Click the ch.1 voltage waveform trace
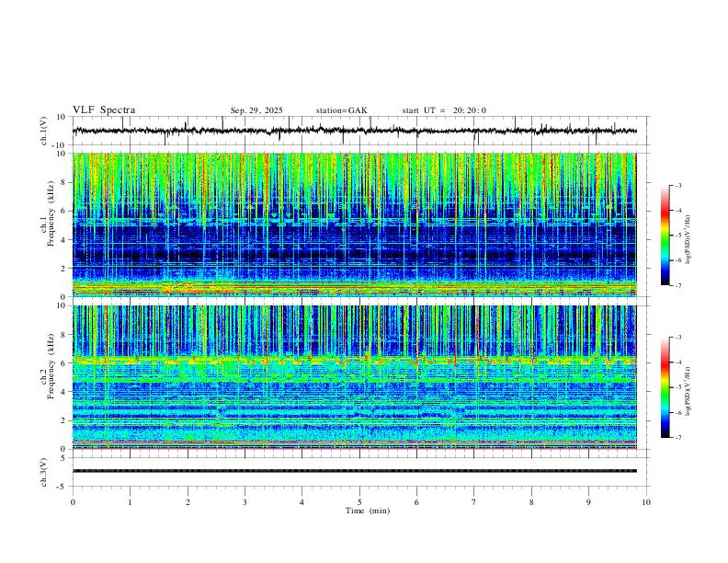This screenshot has height=563, width=728. coord(354,131)
